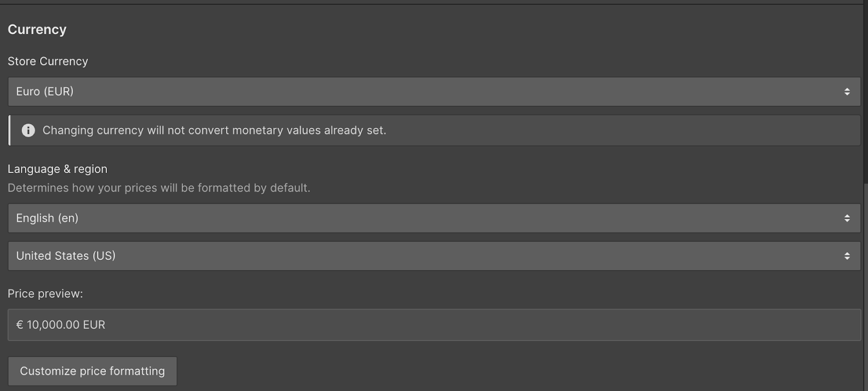Click the Currency section title

(x=37, y=29)
